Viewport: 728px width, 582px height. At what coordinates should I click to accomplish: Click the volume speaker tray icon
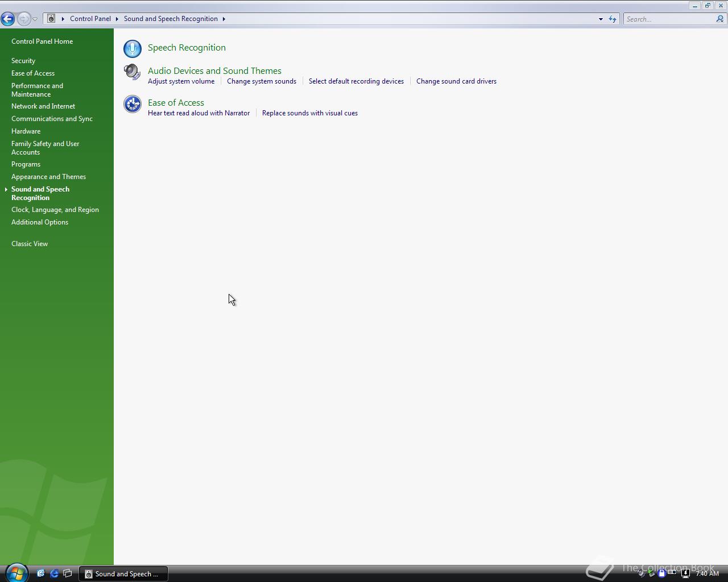642,573
